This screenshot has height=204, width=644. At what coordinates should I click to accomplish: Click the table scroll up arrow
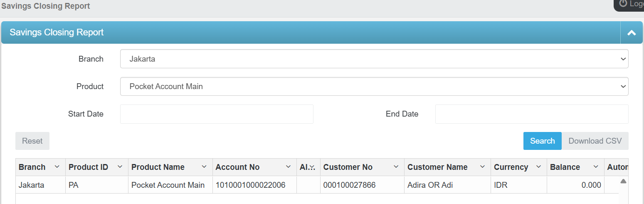(x=623, y=181)
